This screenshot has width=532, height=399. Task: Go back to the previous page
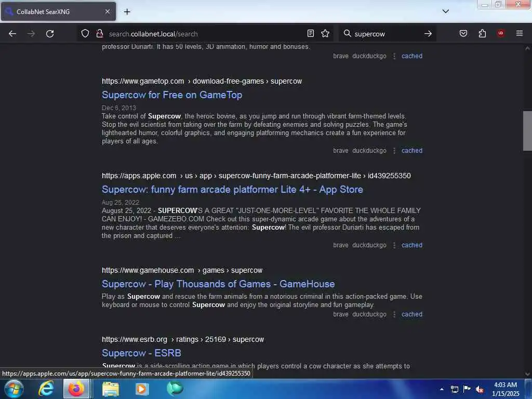click(x=12, y=34)
